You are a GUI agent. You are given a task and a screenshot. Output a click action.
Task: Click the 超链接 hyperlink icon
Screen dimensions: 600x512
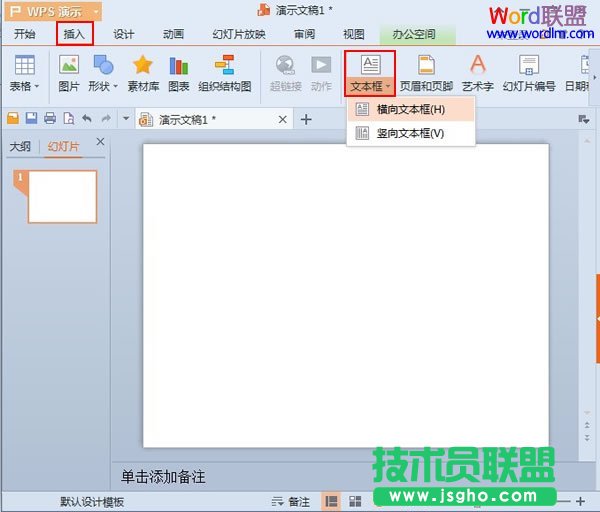[x=285, y=65]
